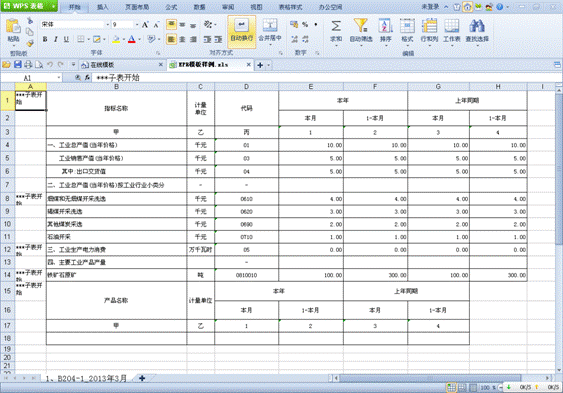Viewport: 563px width, 393px height.
Task: Click the formula bar input showing ***子表开始
Action: tap(326, 78)
